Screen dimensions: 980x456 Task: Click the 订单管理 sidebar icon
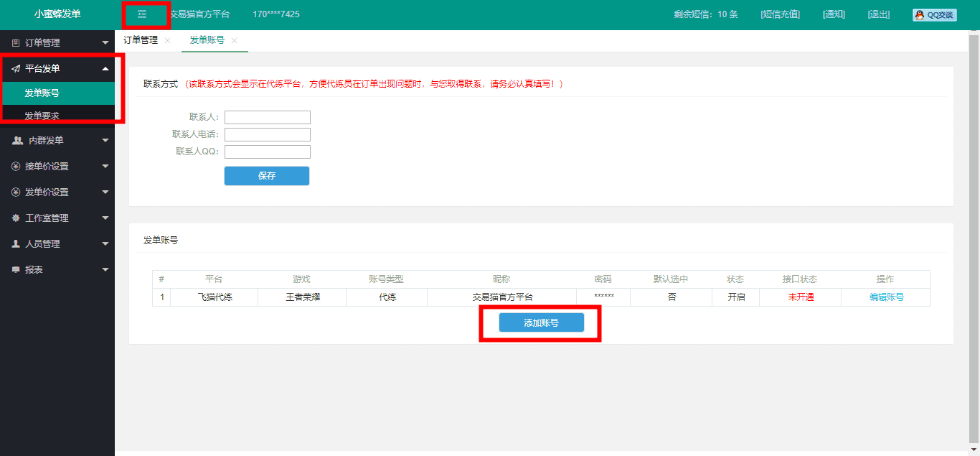pyautogui.click(x=16, y=43)
